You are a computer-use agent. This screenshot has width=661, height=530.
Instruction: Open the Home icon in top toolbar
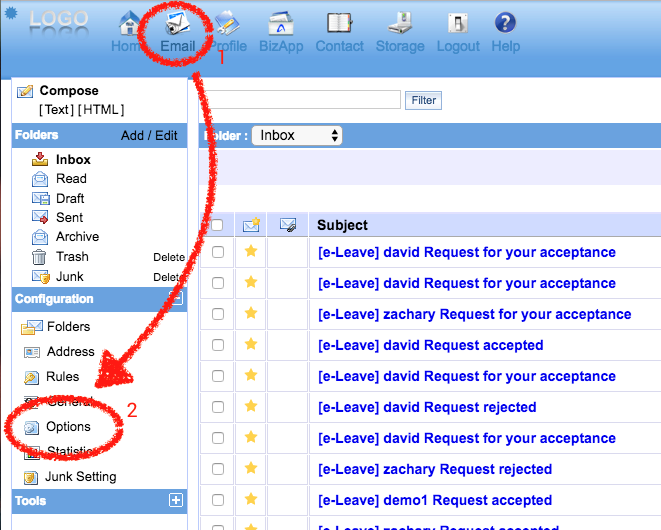tap(129, 24)
